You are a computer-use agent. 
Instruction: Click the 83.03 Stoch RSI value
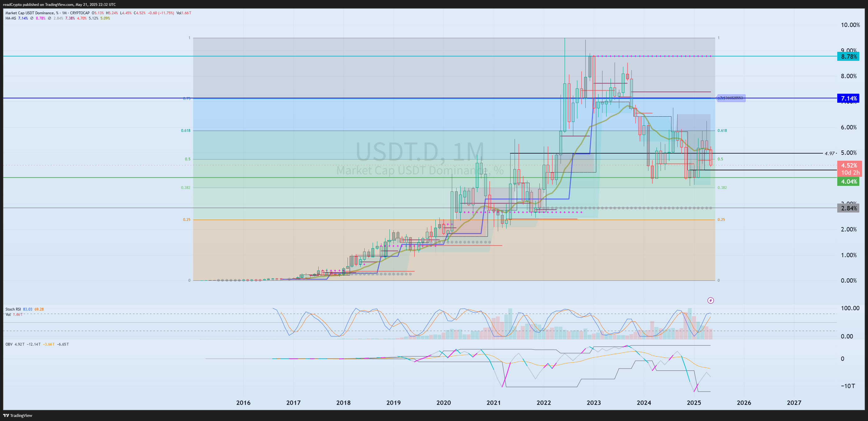[x=28, y=309]
